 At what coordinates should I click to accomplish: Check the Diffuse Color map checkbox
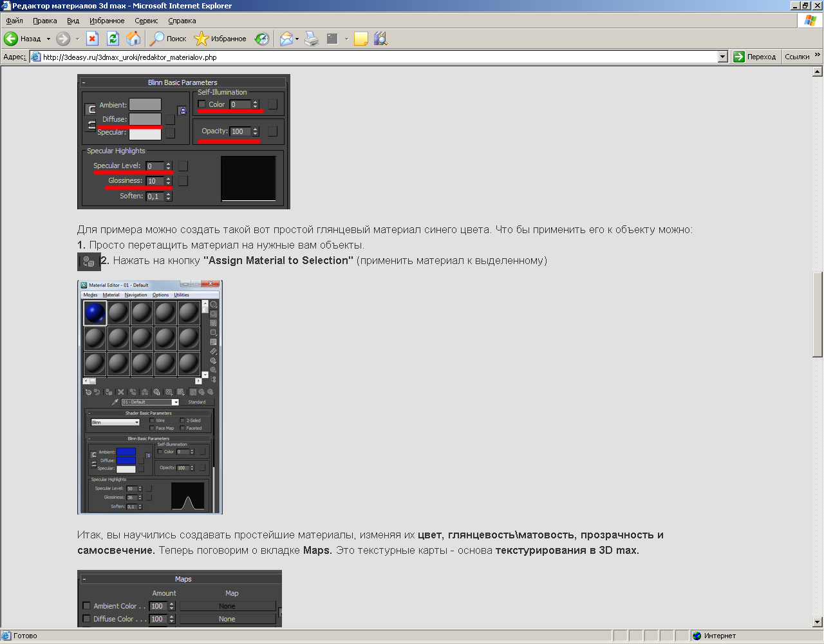[x=86, y=619]
